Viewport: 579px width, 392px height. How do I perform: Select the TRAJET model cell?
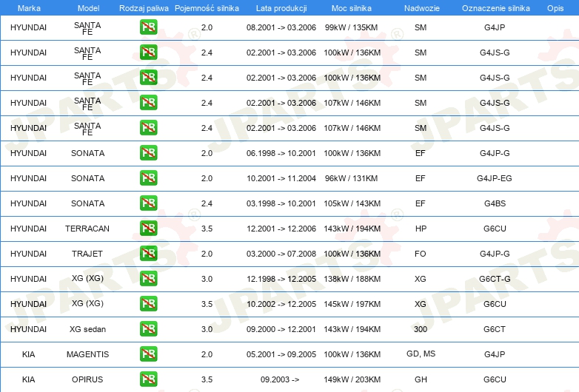coord(87,254)
